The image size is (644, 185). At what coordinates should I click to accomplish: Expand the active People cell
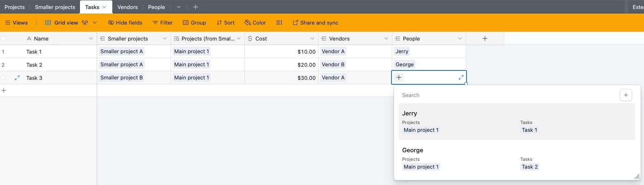pos(461,77)
